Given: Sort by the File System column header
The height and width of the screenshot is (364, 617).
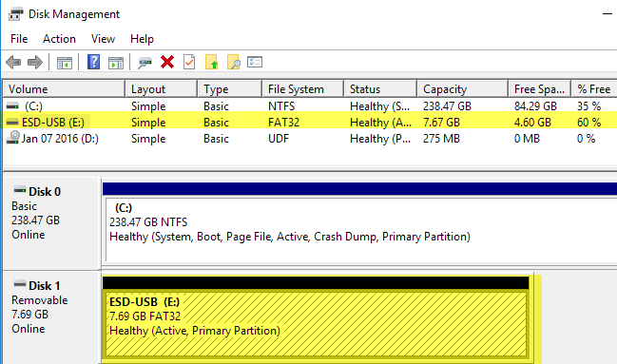Looking at the screenshot, I should 302,89.
